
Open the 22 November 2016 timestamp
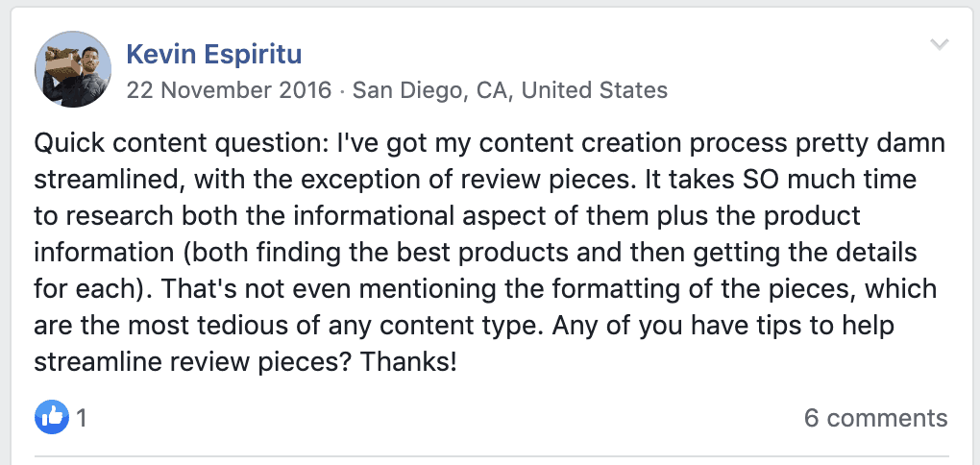point(229,91)
